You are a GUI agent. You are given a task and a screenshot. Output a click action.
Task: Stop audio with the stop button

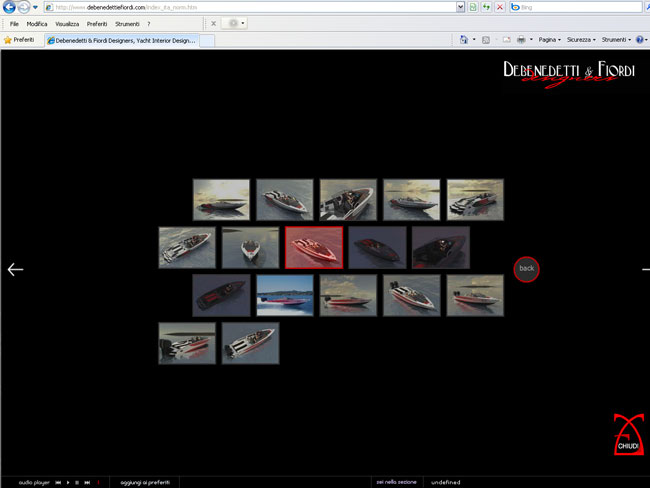coord(77,483)
